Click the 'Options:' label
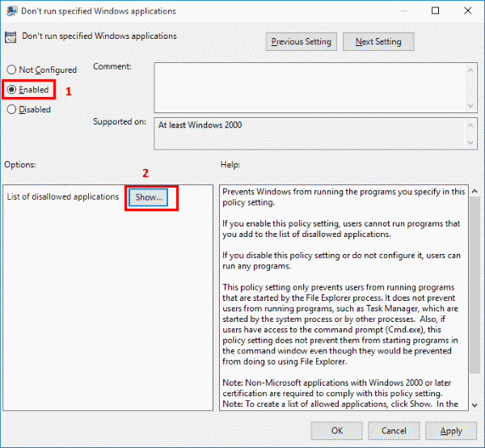The image size is (485, 448). point(20,165)
